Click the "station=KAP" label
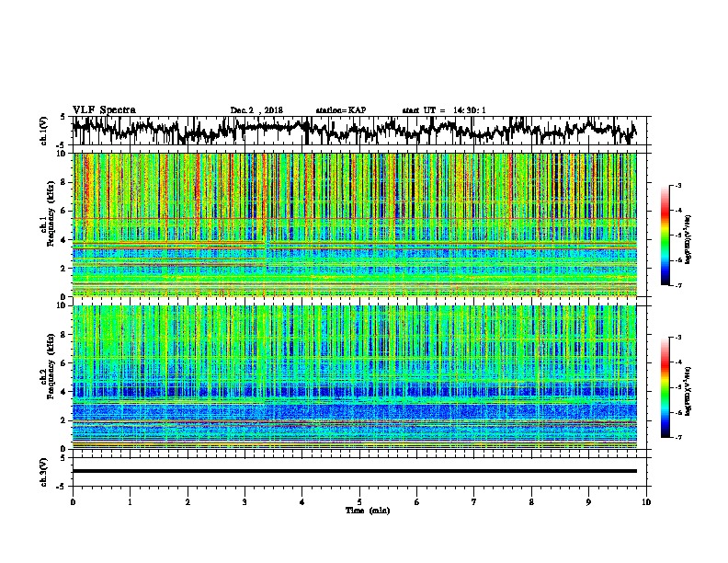Viewport: 728px width, 563px height. (341, 110)
